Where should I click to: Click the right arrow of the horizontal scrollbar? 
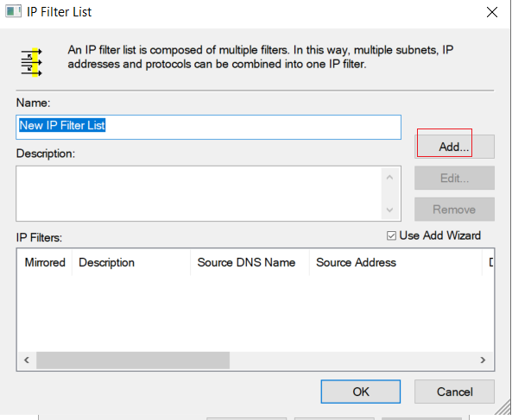coord(483,360)
